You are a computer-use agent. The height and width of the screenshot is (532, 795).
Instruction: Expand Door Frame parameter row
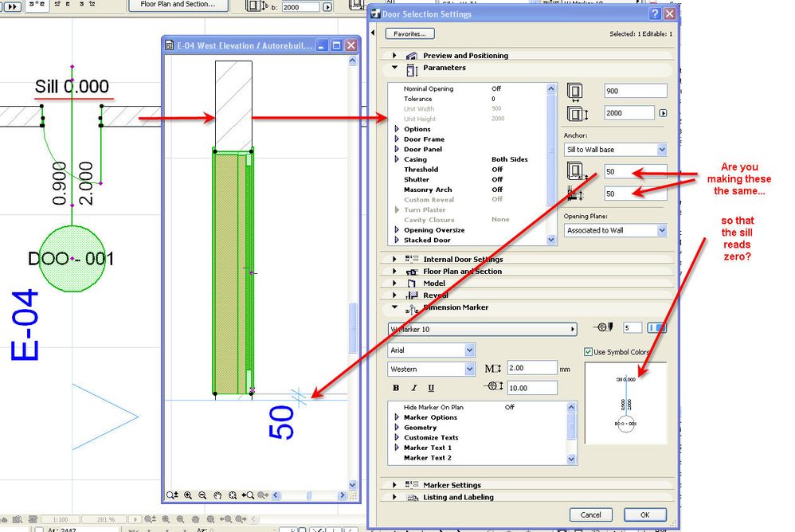click(x=397, y=139)
